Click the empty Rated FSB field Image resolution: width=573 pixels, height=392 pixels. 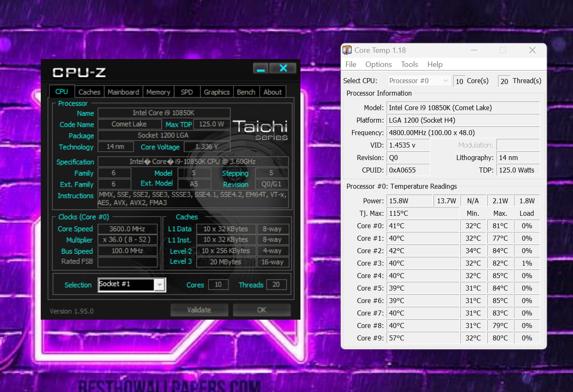click(x=127, y=262)
